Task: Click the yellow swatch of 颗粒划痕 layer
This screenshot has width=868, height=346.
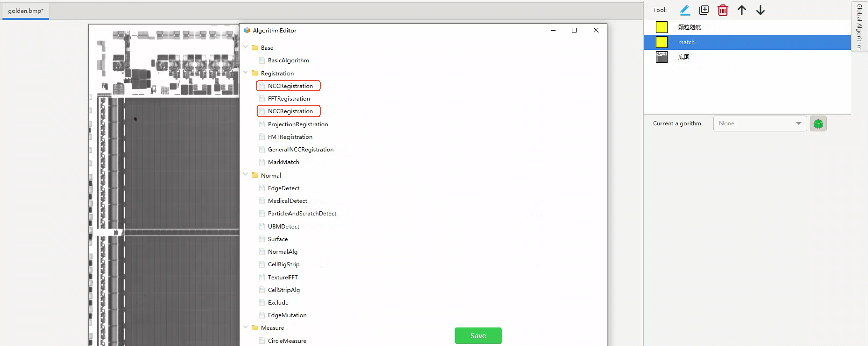Action: click(662, 27)
